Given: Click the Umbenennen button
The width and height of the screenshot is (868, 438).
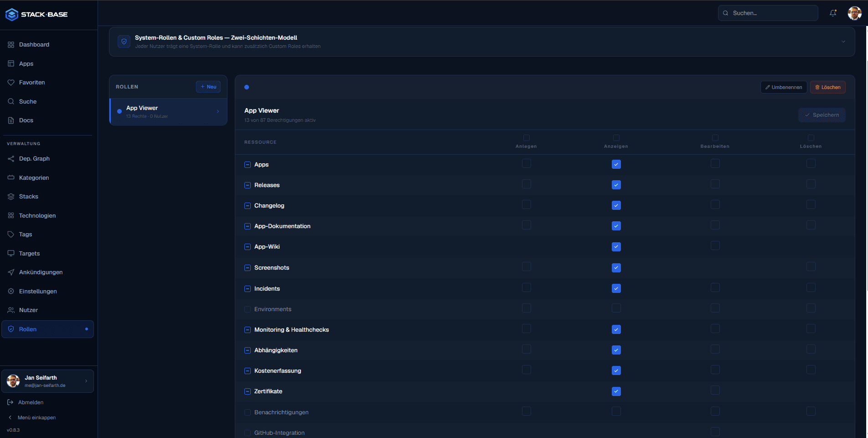Looking at the screenshot, I should 784,87.
